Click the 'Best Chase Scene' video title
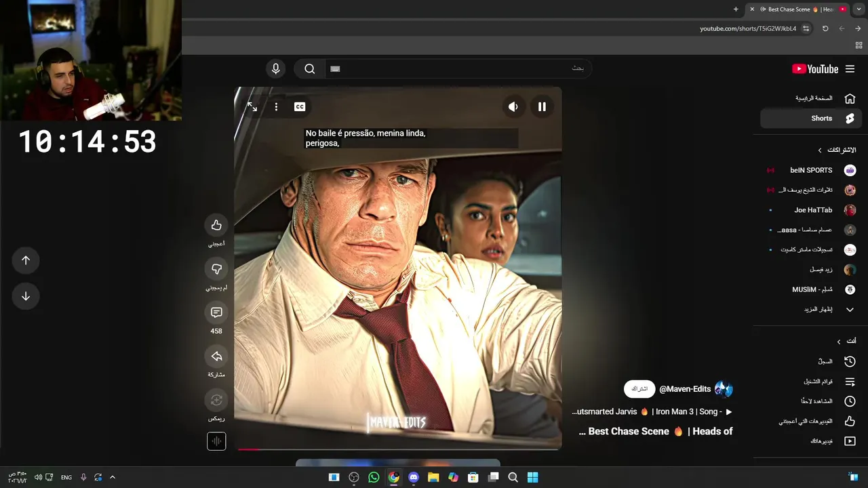Image resolution: width=868 pixels, height=488 pixels. 656,431
